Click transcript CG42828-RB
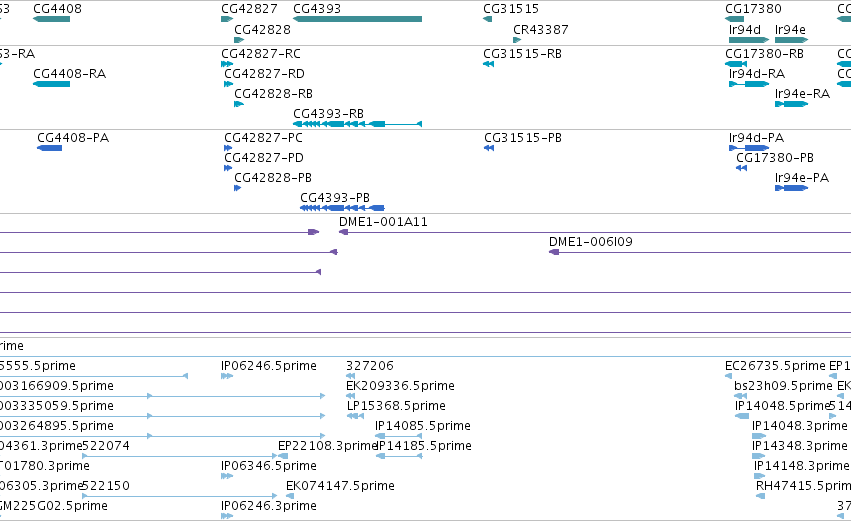This screenshot has height=521, width=851. click(x=273, y=94)
